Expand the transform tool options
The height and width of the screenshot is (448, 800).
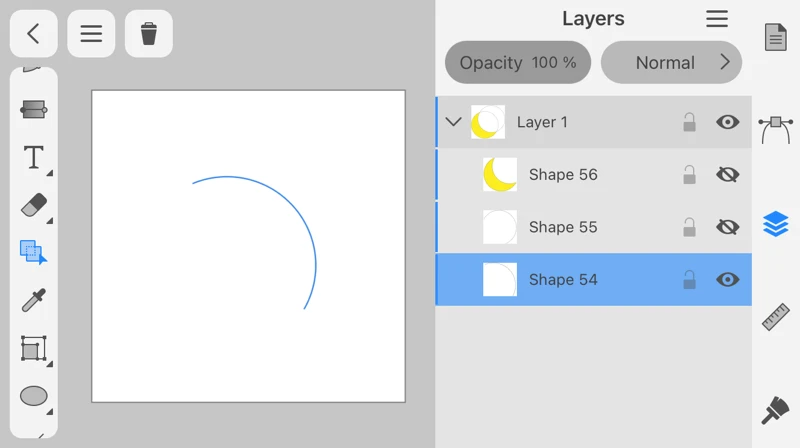(48, 363)
